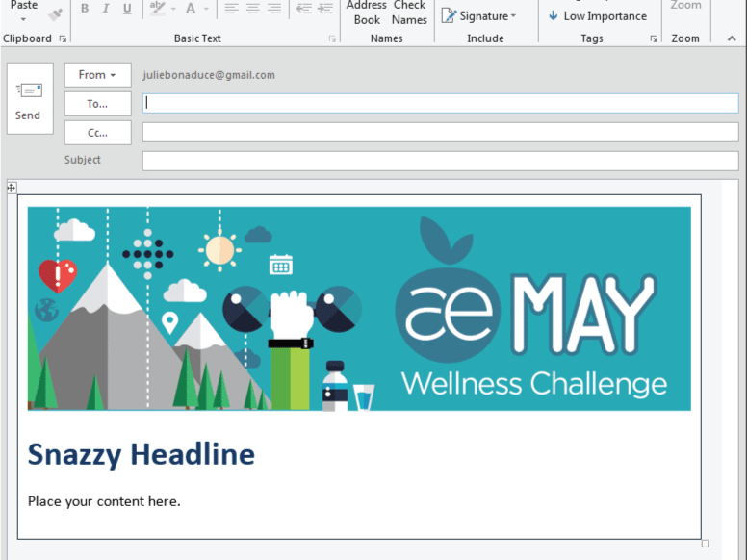Toggle bold formatting in Basic Text

click(85, 9)
